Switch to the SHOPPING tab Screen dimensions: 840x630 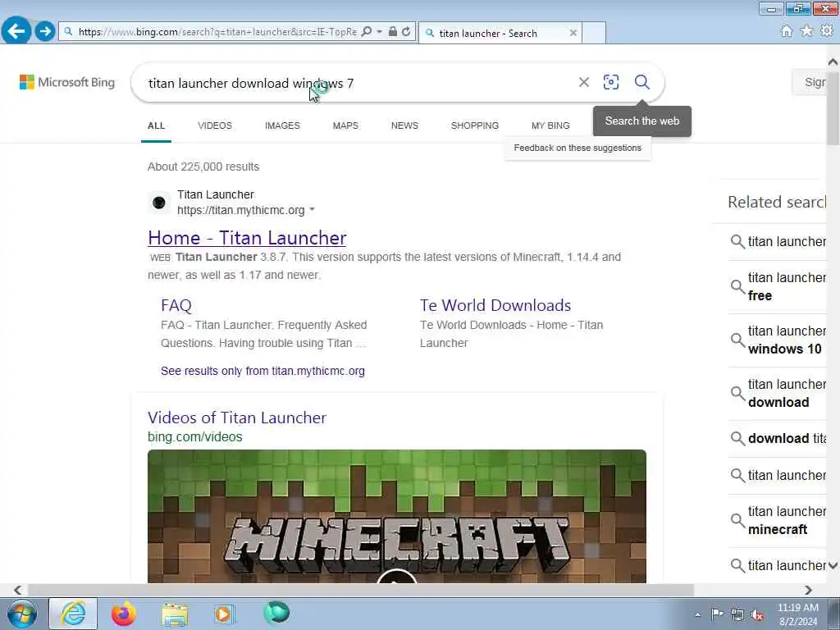pyautogui.click(x=475, y=126)
